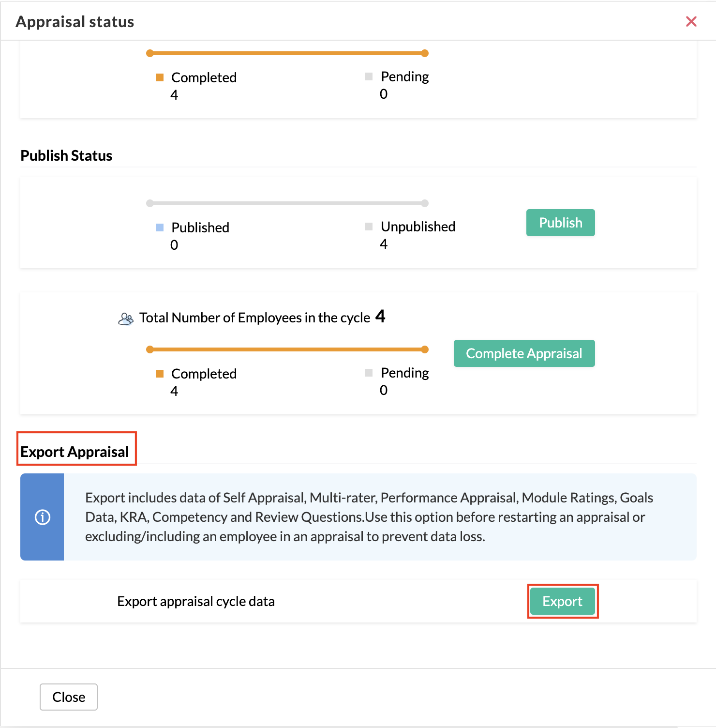The height and width of the screenshot is (728, 716).
Task: Click the Export appraisal cycle data label
Action: point(196,601)
